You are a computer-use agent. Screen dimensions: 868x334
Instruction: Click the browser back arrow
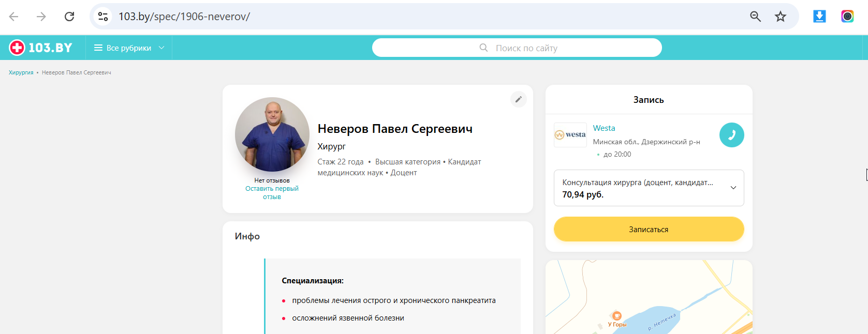pyautogui.click(x=14, y=17)
